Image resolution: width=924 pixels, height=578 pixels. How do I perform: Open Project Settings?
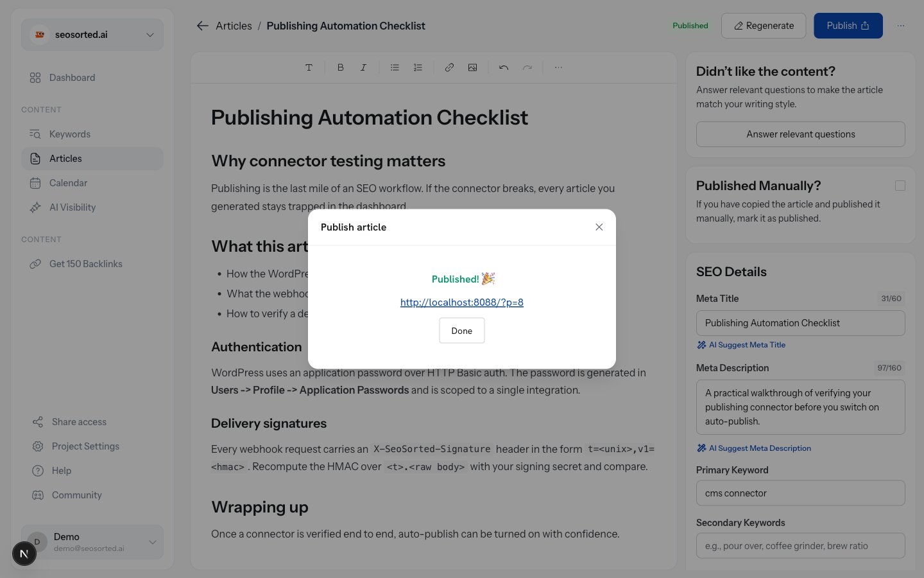coord(92,446)
